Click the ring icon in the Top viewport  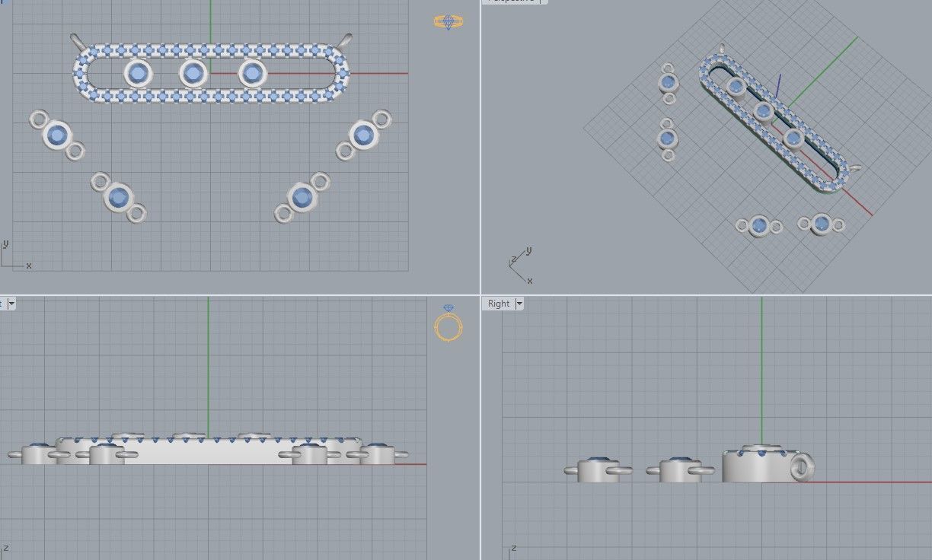[447, 22]
